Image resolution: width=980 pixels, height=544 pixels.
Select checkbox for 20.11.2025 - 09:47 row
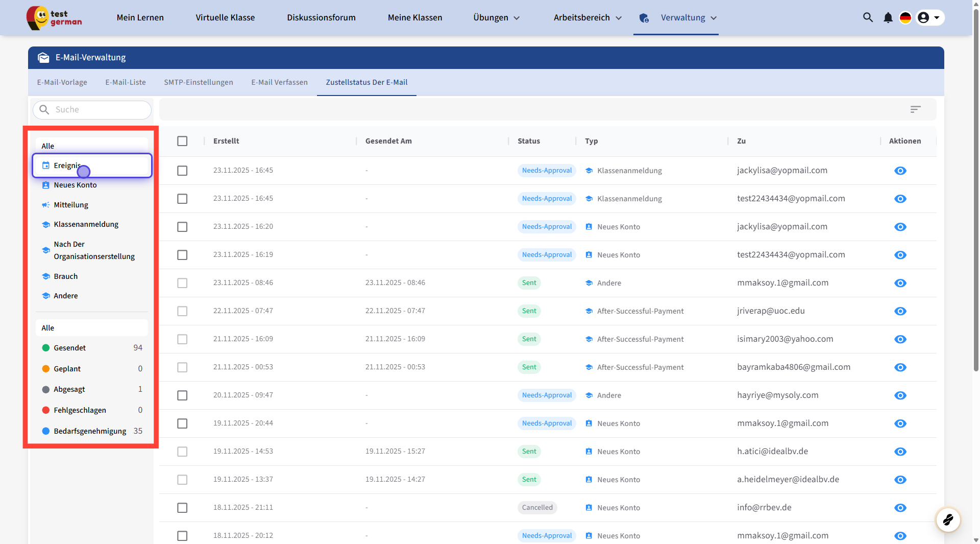[x=182, y=395]
